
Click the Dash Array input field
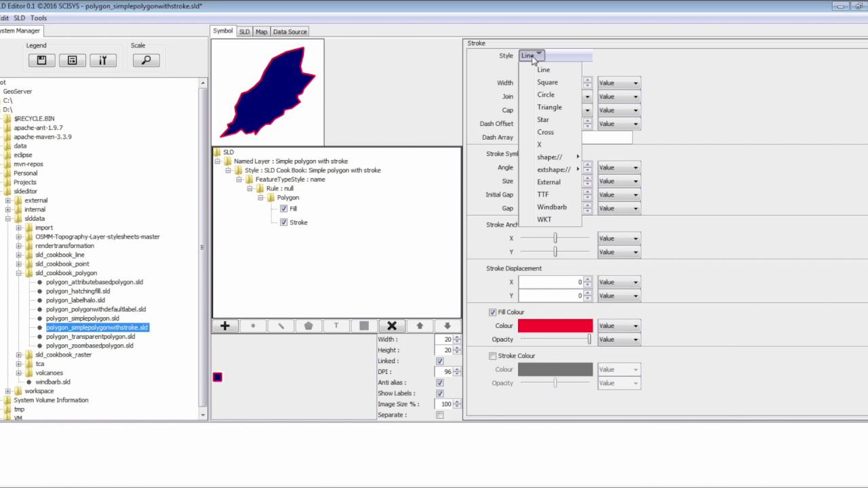tap(606, 137)
